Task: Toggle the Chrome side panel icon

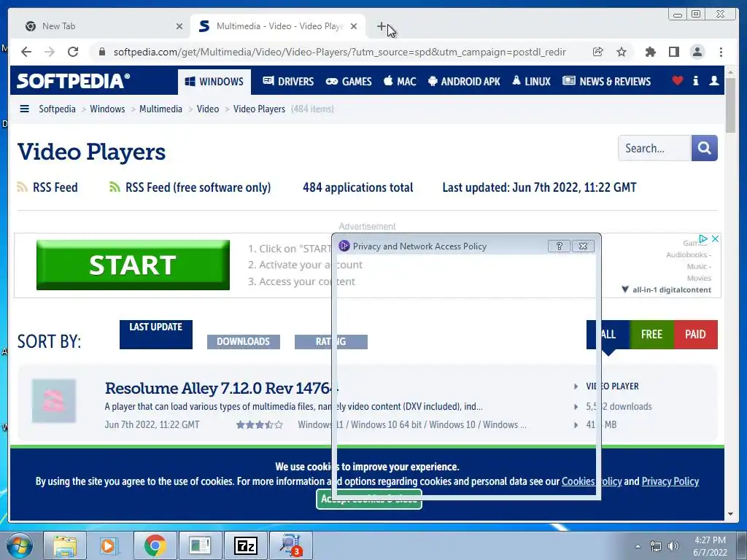Action: [673, 52]
